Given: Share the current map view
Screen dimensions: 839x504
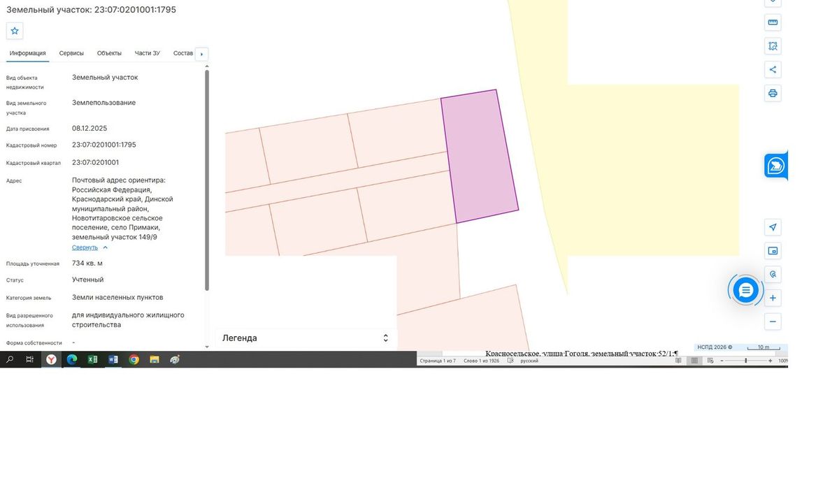Looking at the screenshot, I should [773, 69].
